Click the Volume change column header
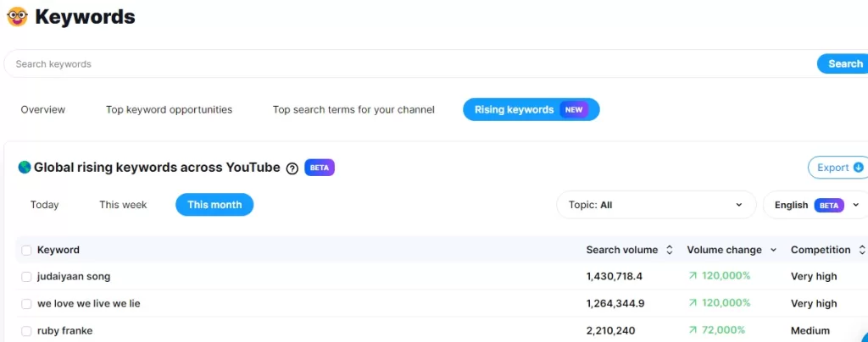Screen dimensions: 868x342 (724, 250)
